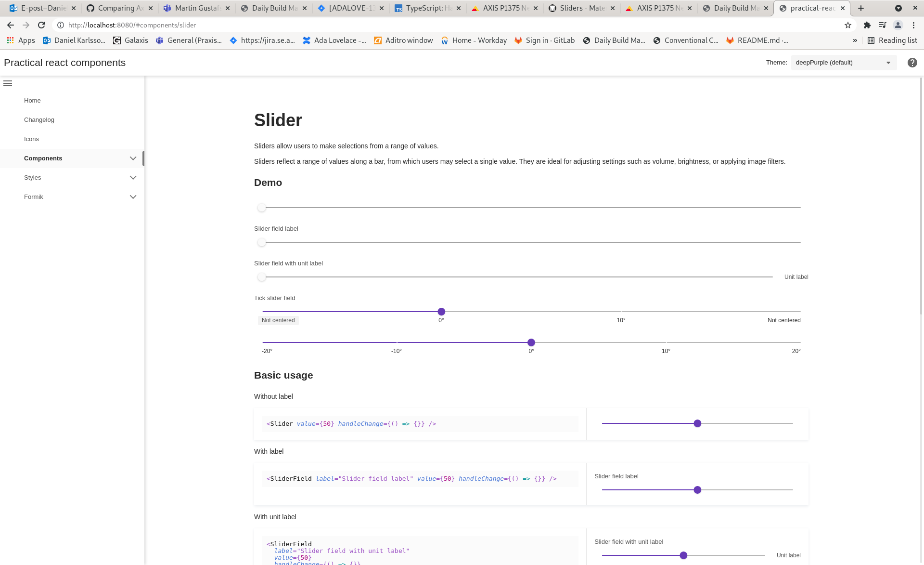
Task: Collapse the Components sidebar section
Action: coord(133,158)
